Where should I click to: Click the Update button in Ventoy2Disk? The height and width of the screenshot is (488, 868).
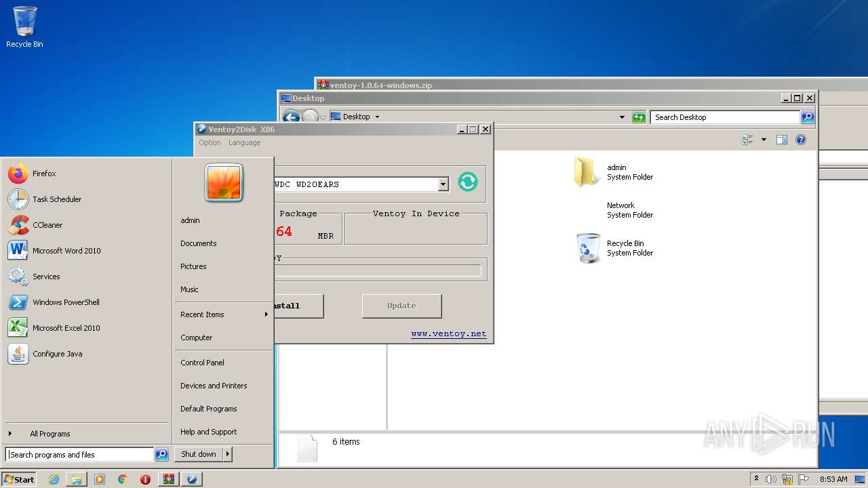[x=401, y=306]
